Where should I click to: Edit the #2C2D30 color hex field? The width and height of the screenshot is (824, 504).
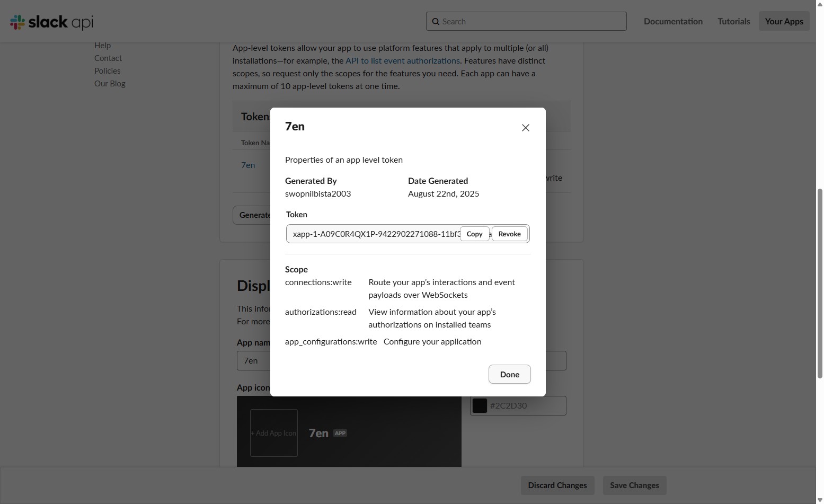(x=518, y=405)
